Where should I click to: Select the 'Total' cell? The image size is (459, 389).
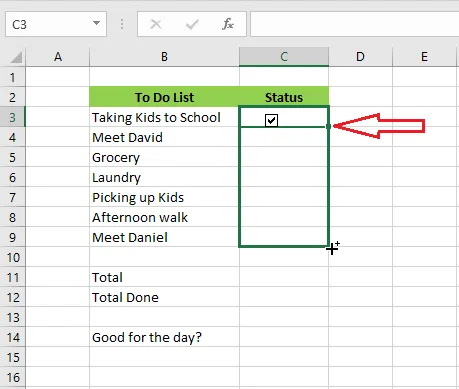coord(164,277)
